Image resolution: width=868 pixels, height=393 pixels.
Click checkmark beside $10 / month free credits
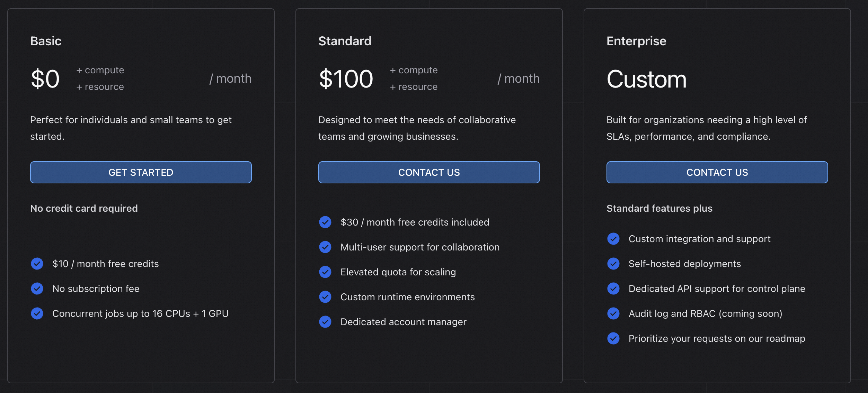pyautogui.click(x=37, y=264)
